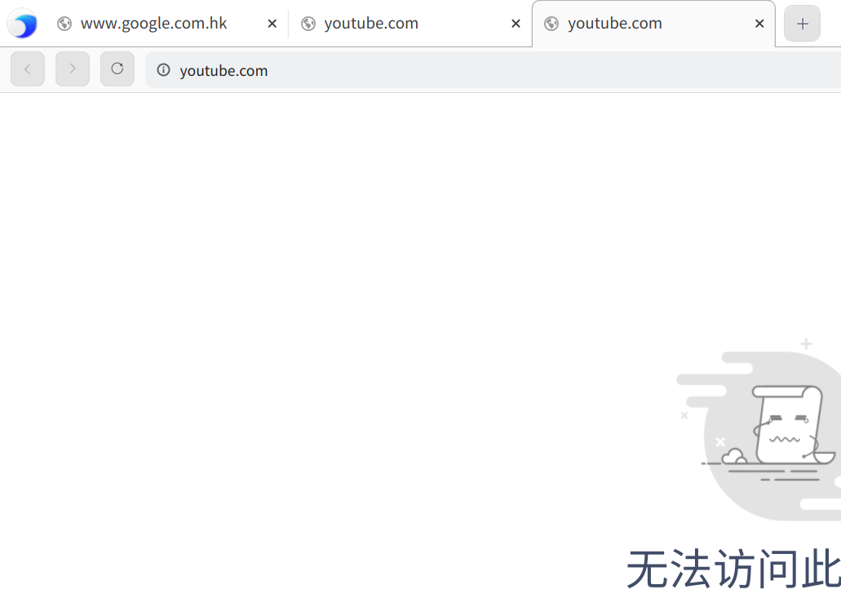Switch to the www.google.com.hk tab

point(166,24)
